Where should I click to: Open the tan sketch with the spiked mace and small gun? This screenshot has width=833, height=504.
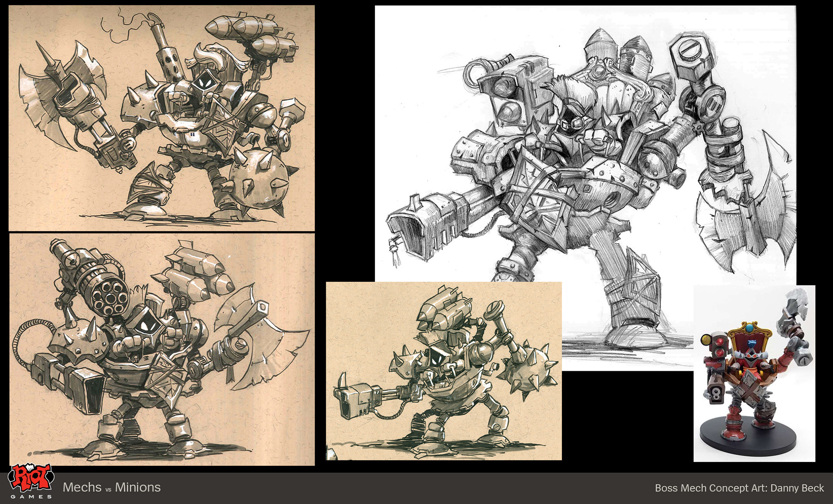point(444,371)
